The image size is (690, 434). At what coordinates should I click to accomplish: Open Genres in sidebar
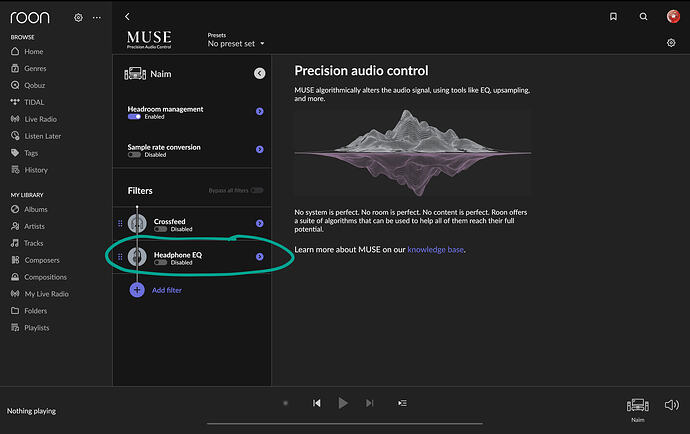[29, 68]
